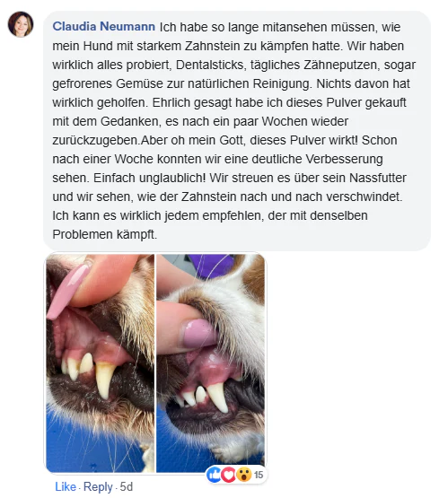448x498 pixels.
Task: Click the long pink fingernail in left photo
Action: tap(67, 292)
